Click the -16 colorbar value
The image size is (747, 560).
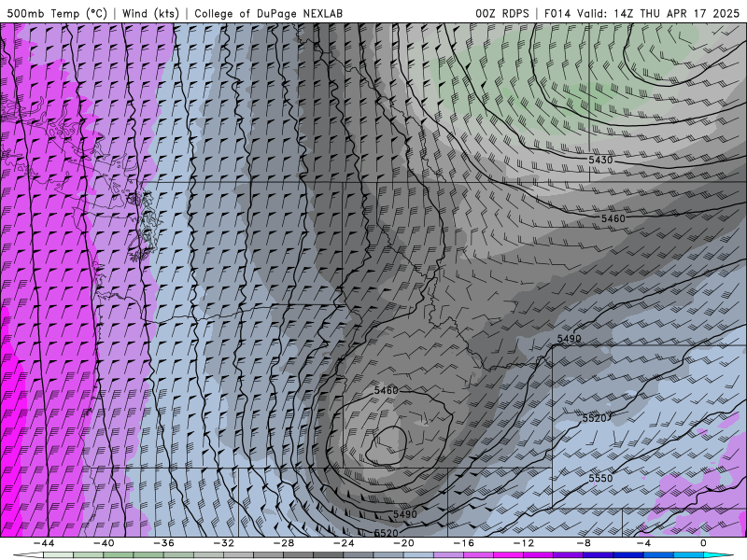point(463,543)
